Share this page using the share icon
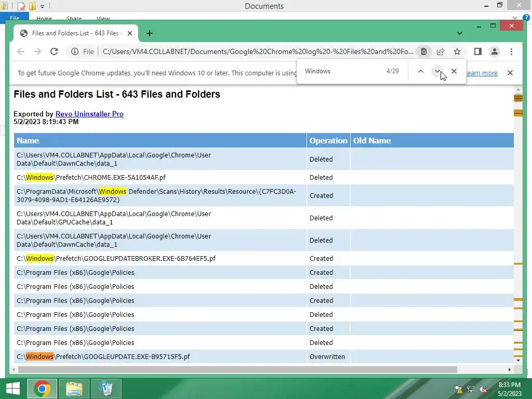 click(441, 51)
